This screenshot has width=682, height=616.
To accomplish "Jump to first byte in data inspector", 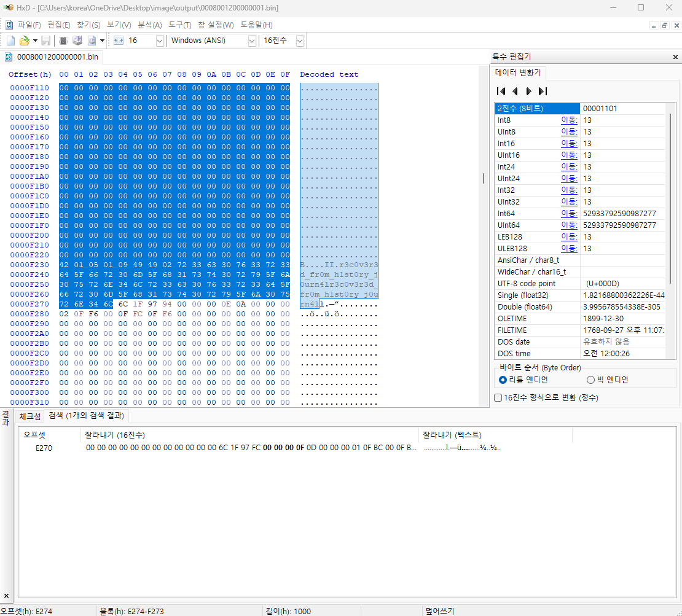I will [501, 91].
